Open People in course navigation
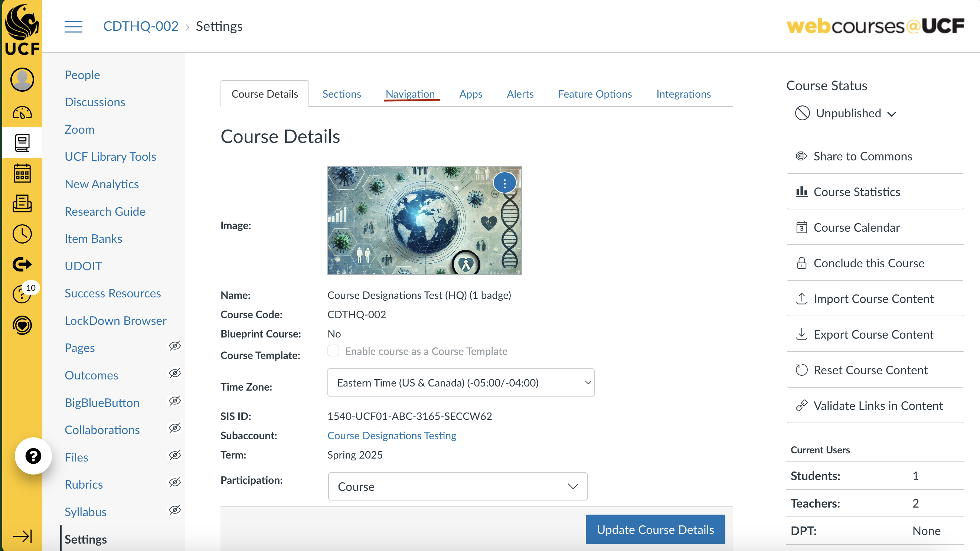The width and height of the screenshot is (980, 551). (82, 75)
